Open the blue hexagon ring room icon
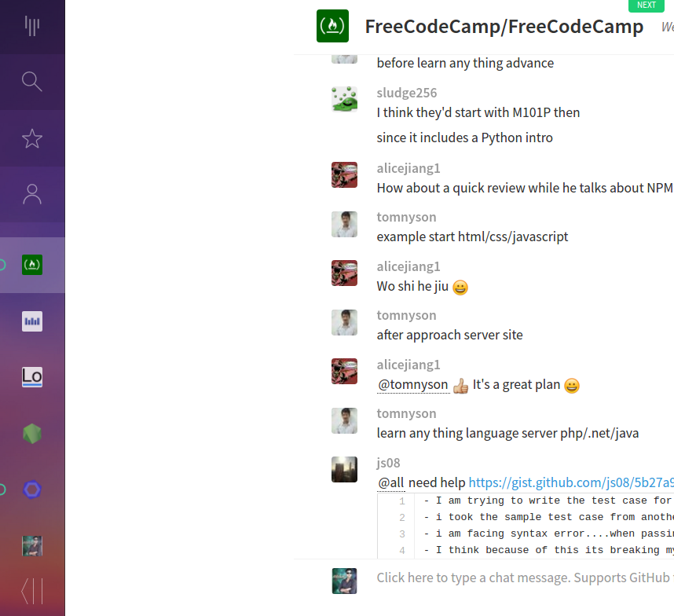The width and height of the screenshot is (674, 616). pyautogui.click(x=32, y=489)
